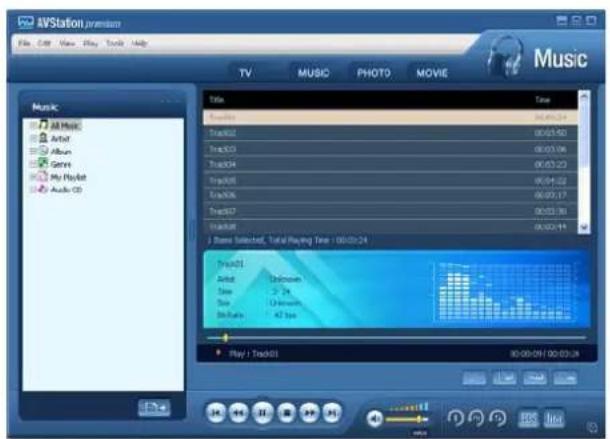Click the equalizer bars icon at bottom right
This screenshot has width=610, height=439.
pos(554,418)
